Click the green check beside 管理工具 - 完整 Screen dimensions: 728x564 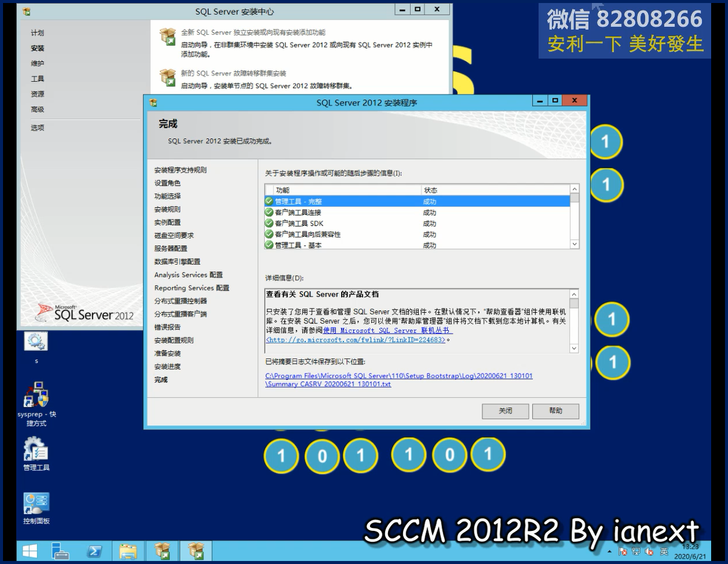click(x=269, y=201)
